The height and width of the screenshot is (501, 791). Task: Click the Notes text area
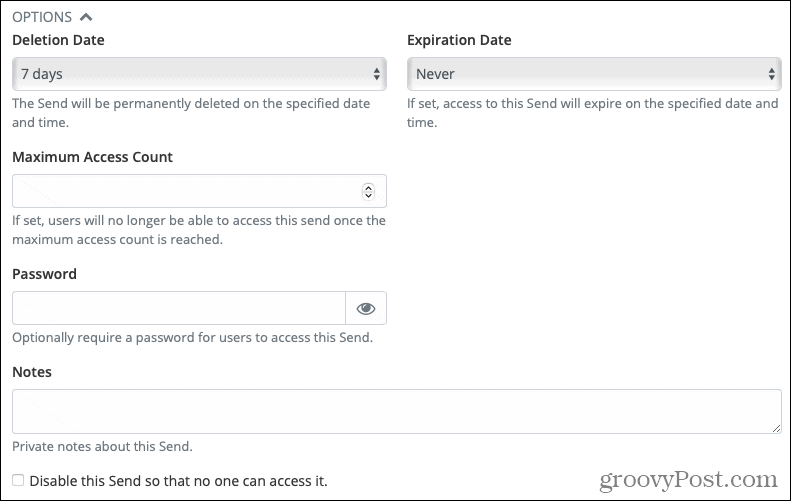click(397, 411)
